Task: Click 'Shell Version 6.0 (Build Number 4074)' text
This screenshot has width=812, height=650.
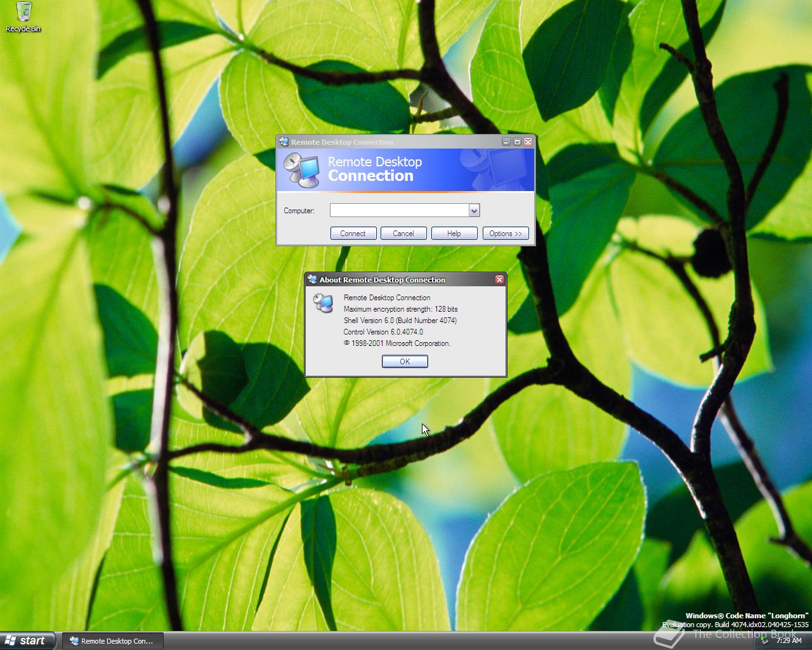Action: pos(400,321)
